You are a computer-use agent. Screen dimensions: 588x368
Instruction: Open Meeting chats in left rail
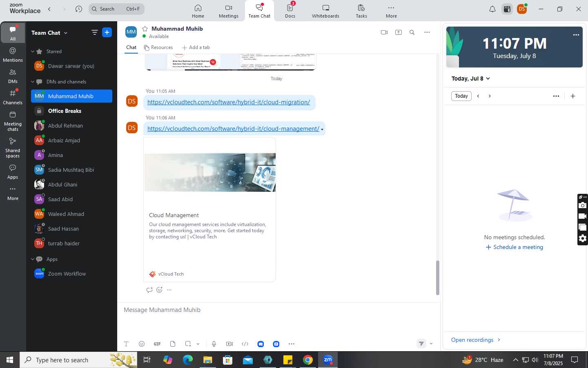click(x=13, y=121)
